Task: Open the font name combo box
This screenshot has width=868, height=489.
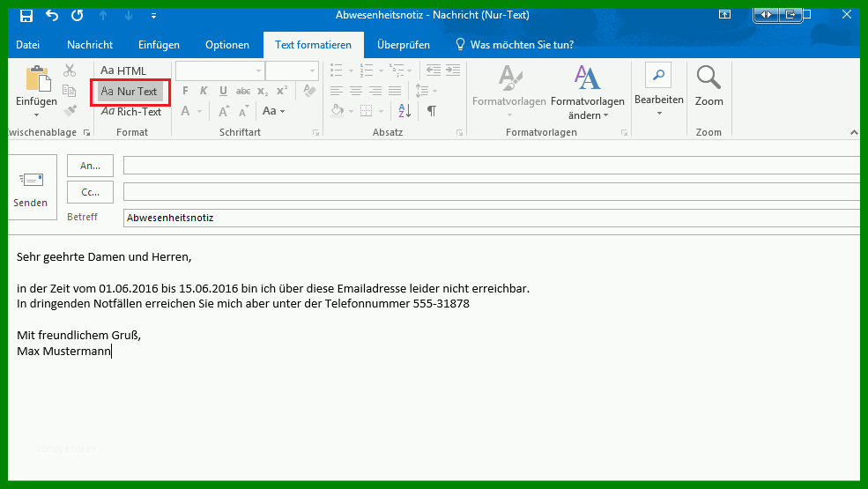Action: (x=219, y=70)
